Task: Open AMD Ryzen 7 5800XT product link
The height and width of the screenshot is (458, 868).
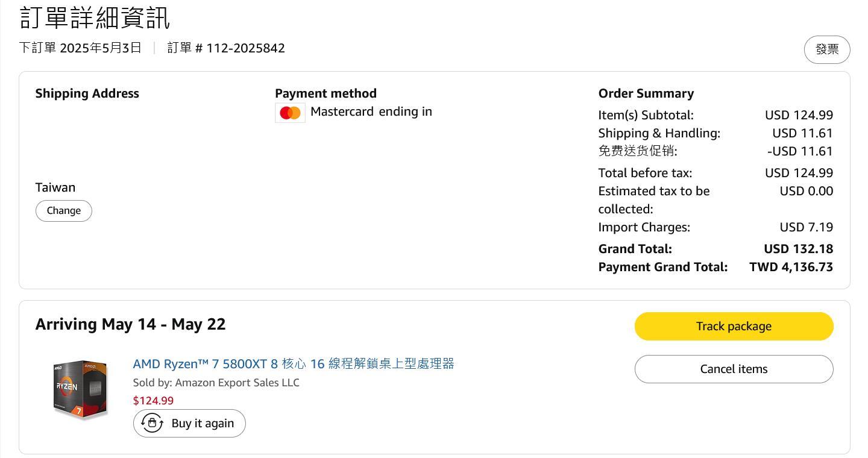Action: tap(294, 363)
